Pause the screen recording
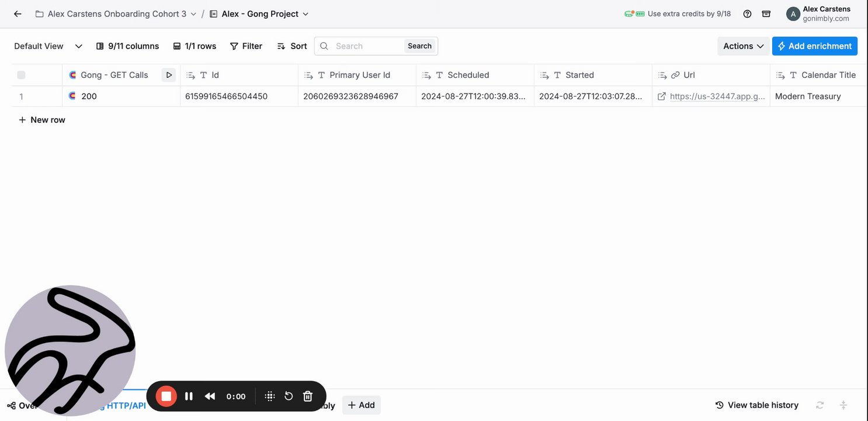Screen dimensions: 868x421 189,396
